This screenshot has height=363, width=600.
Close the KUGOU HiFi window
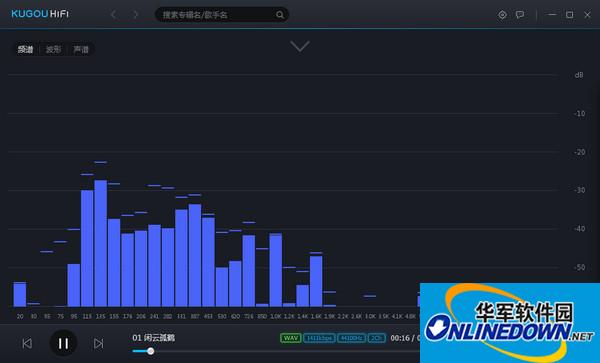click(587, 15)
